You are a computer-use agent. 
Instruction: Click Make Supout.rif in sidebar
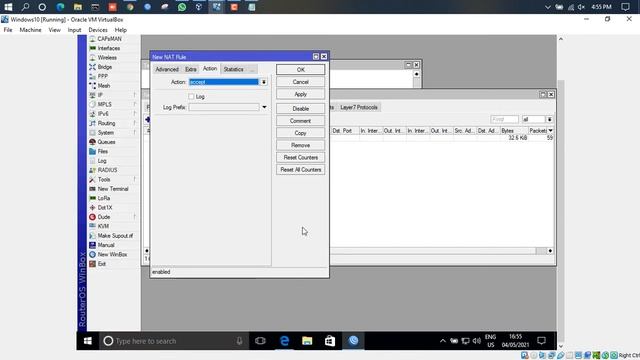pos(115,236)
